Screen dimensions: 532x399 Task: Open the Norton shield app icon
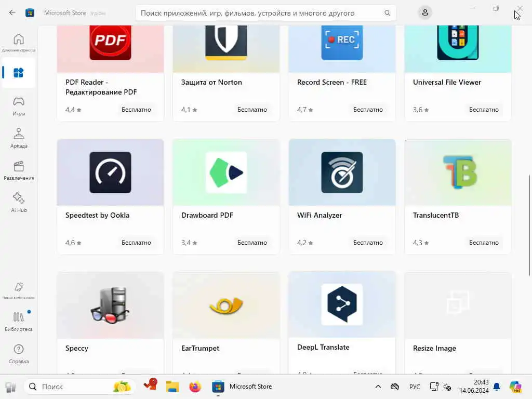(x=227, y=43)
